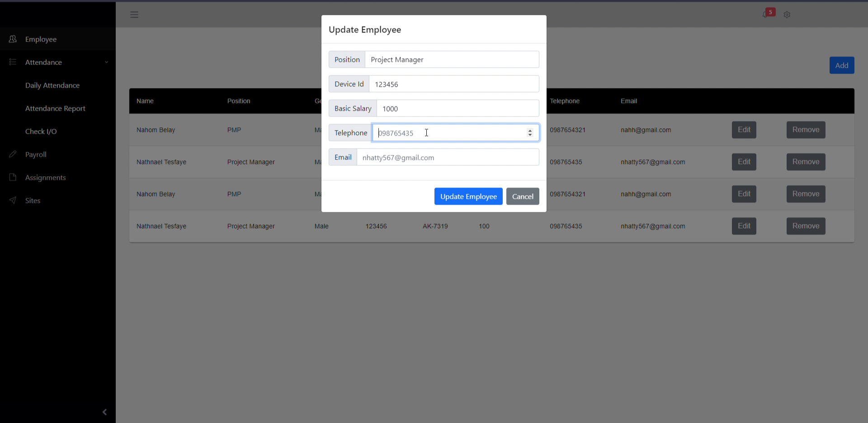Select the Attendance Report menu item
Viewport: 868px width, 423px height.
point(55,108)
